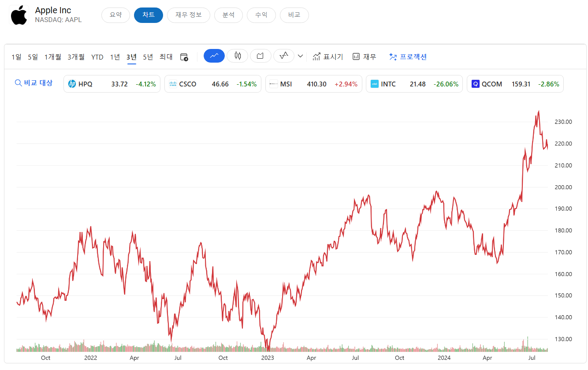This screenshot has height=370, width=588.
Task: Set range to 3개월
Action: 76,57
